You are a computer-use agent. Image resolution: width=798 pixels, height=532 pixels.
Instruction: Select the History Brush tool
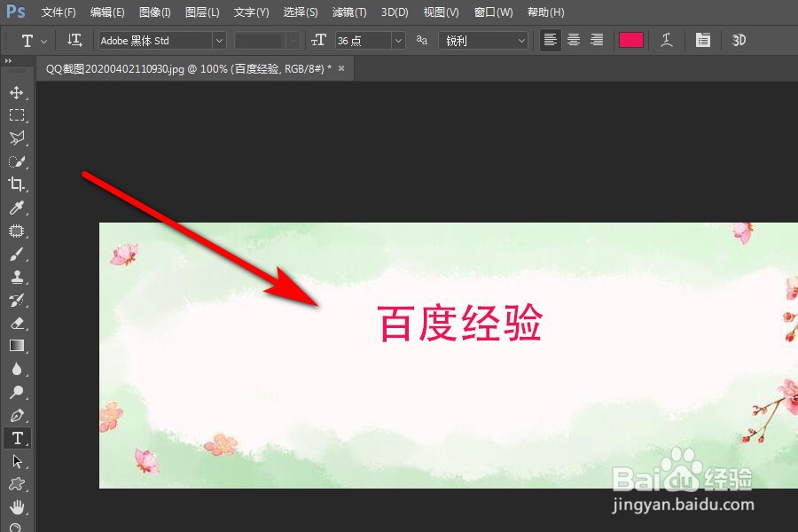tap(17, 300)
